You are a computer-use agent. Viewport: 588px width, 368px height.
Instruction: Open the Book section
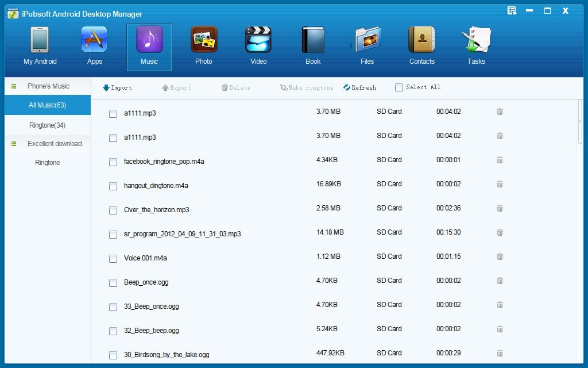(x=312, y=46)
